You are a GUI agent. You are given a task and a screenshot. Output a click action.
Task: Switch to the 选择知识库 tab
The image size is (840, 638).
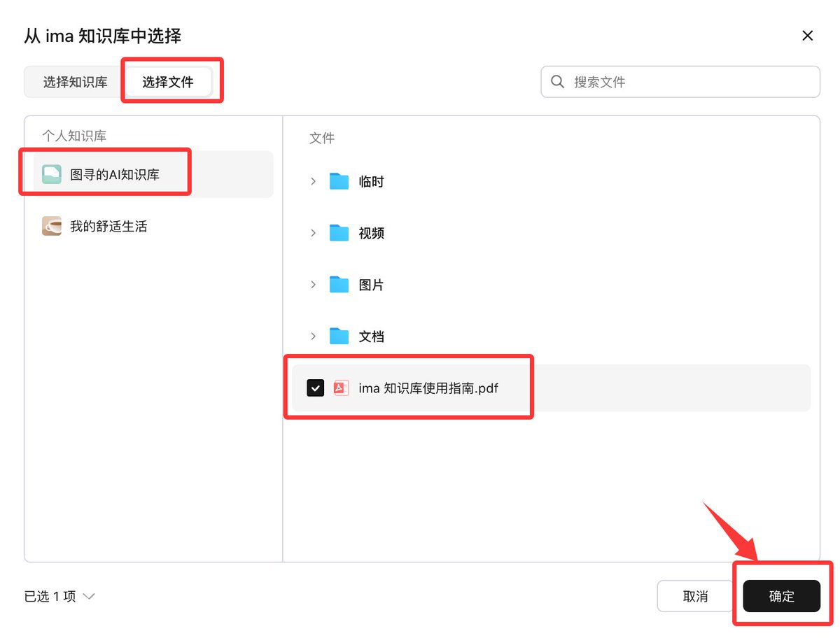click(75, 83)
